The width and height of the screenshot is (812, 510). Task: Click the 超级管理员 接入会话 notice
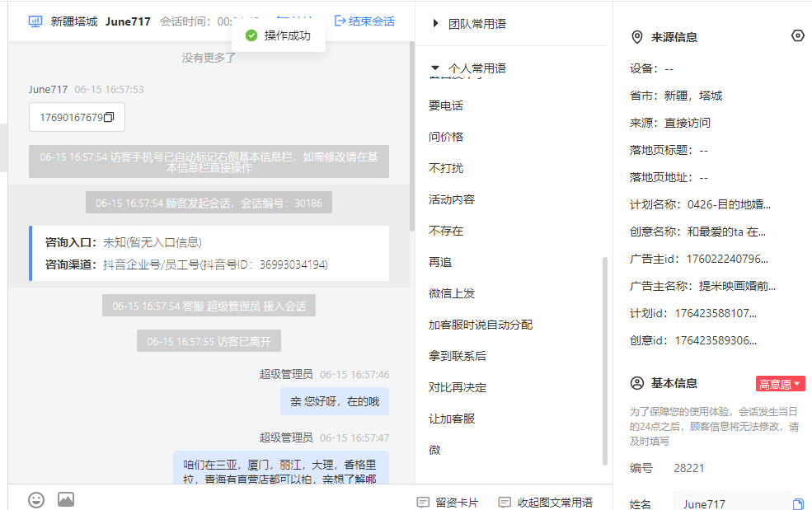pos(209,306)
